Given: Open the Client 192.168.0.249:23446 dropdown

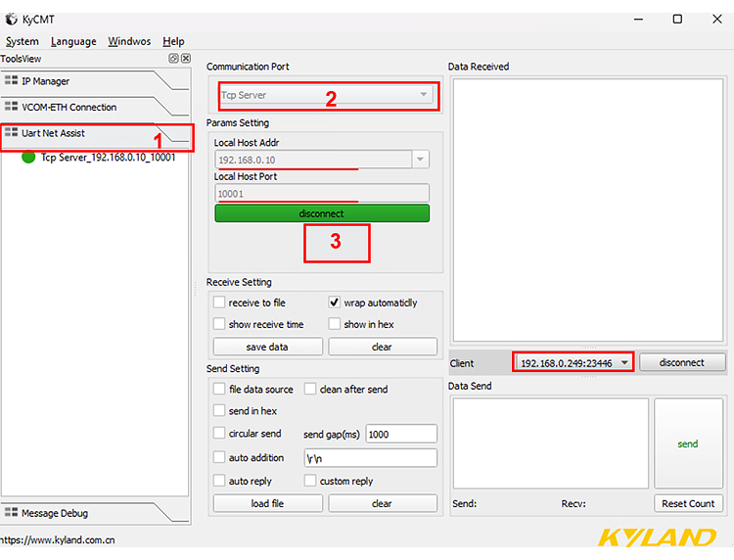Looking at the screenshot, I should click(573, 363).
